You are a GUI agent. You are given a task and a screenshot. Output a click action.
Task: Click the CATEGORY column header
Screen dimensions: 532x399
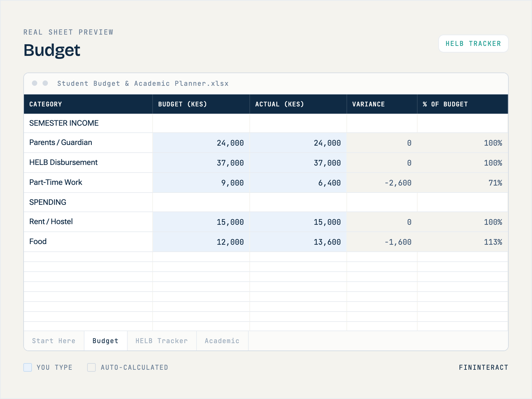[88, 104]
